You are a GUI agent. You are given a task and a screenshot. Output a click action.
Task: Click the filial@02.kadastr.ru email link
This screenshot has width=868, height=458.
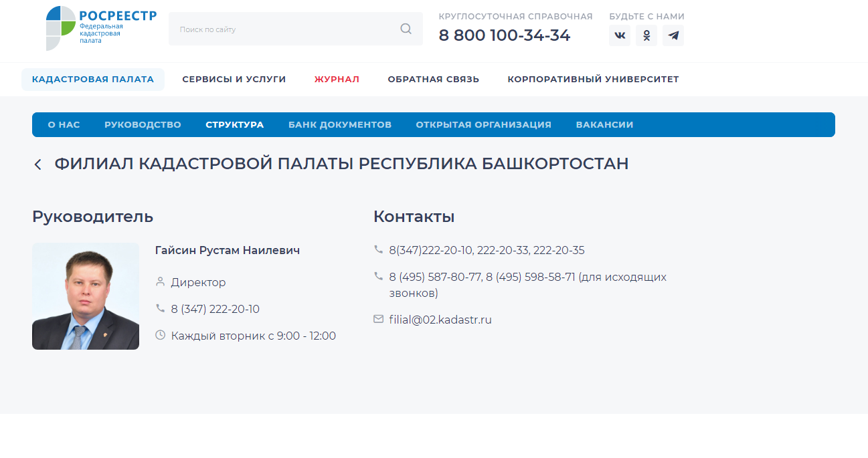point(440,320)
